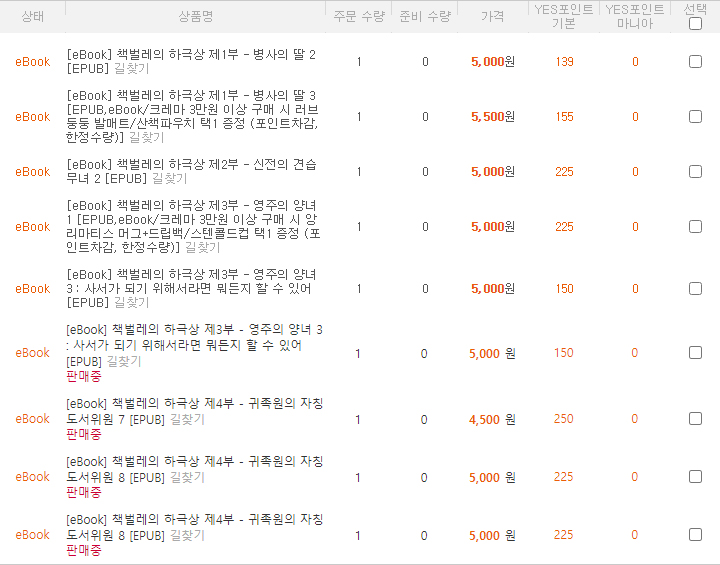This screenshot has width=720, height=565.
Task: Click prepared quantity 0 in 도서위원 7 row
Action: pos(424,420)
